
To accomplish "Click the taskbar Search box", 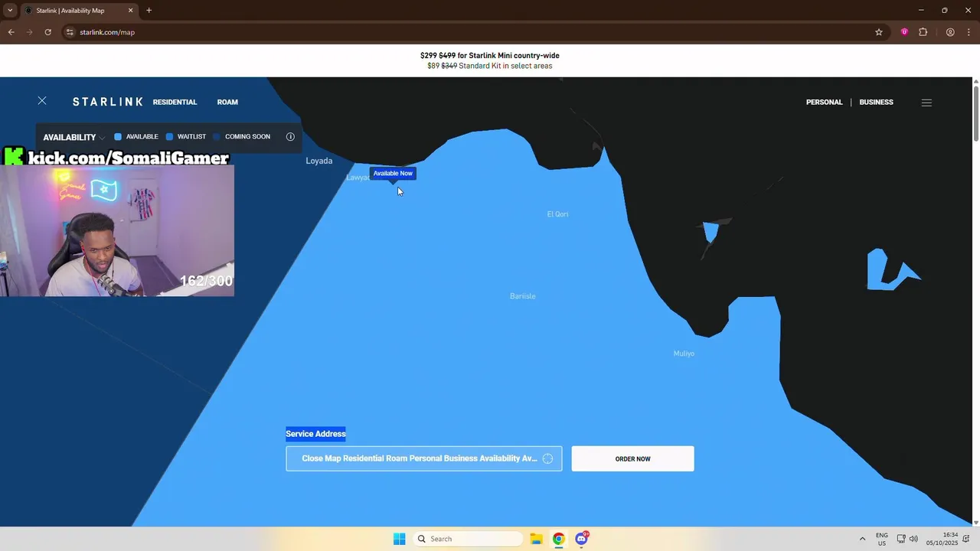I will point(468,539).
